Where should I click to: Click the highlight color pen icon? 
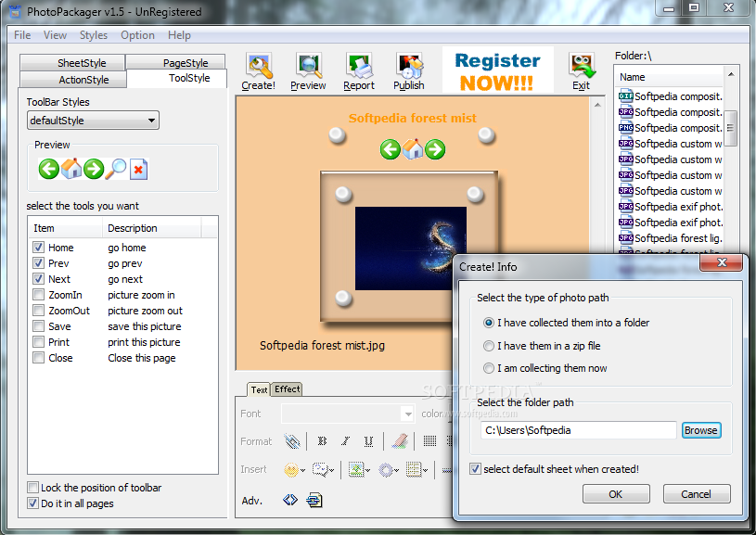[x=400, y=441]
